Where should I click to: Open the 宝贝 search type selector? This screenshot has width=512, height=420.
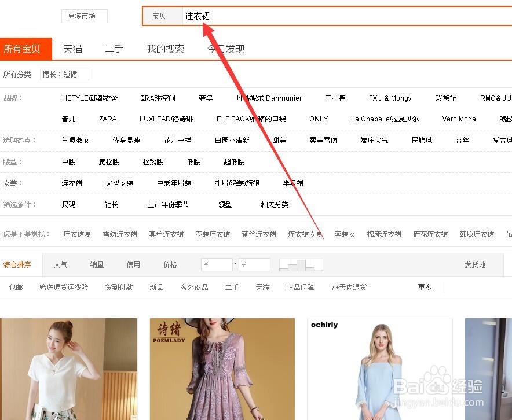point(162,16)
